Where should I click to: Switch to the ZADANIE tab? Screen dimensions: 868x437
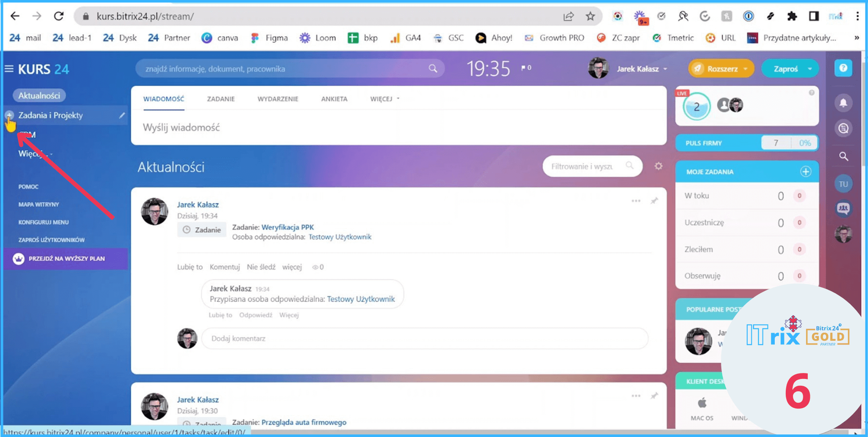tap(220, 99)
